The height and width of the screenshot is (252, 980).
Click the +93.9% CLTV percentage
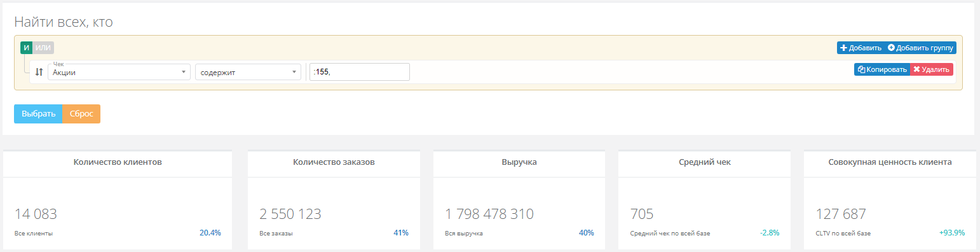tap(952, 233)
